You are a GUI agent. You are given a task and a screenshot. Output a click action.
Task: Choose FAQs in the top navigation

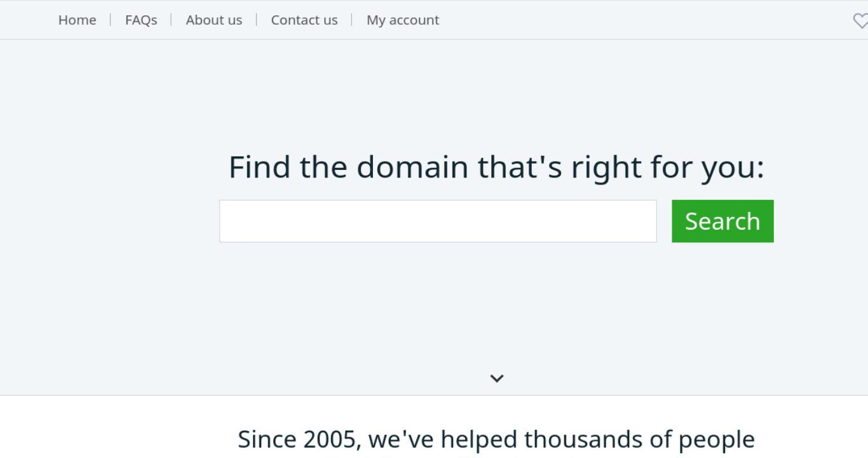point(141,20)
